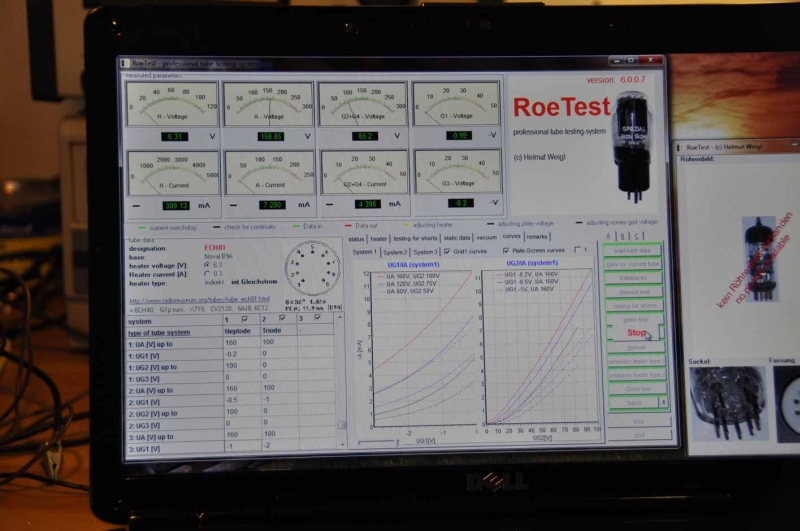Select the 0.3 heater current radio button
Viewport: 800px width, 531px height.
[207, 274]
